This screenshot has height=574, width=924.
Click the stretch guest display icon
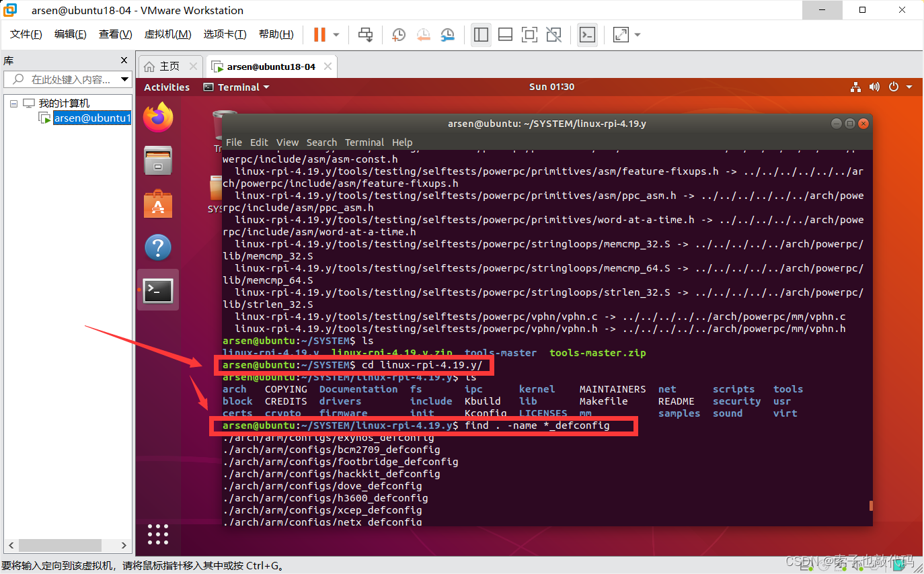[621, 34]
